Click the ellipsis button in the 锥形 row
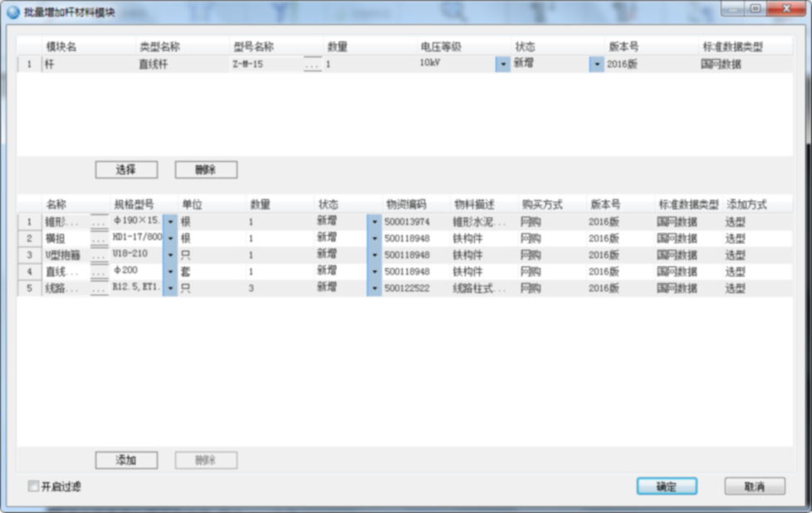This screenshot has height=513, width=812. click(99, 222)
